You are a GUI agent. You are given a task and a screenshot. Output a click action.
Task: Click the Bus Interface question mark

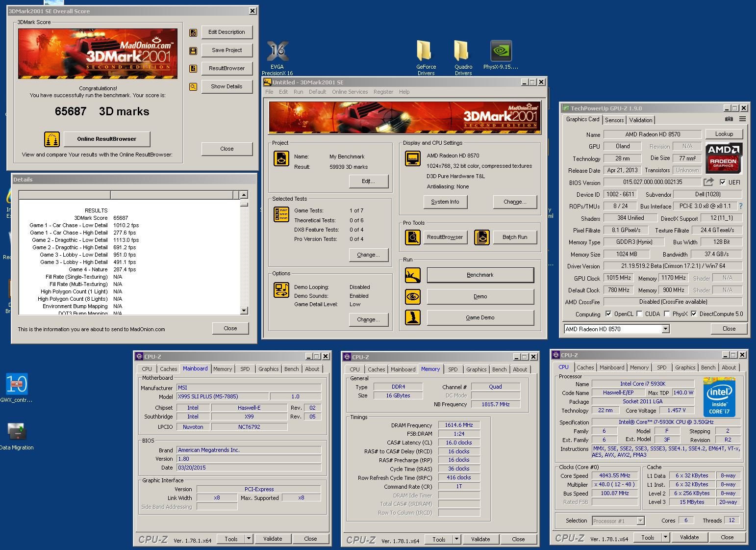pos(740,206)
